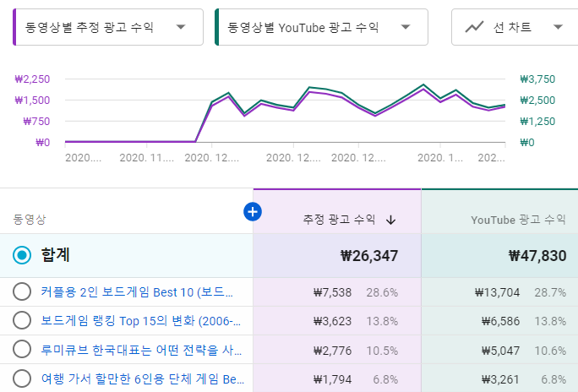Select radio for 여행 가서 할만한 video
The width and height of the screenshot is (578, 392).
click(x=22, y=378)
